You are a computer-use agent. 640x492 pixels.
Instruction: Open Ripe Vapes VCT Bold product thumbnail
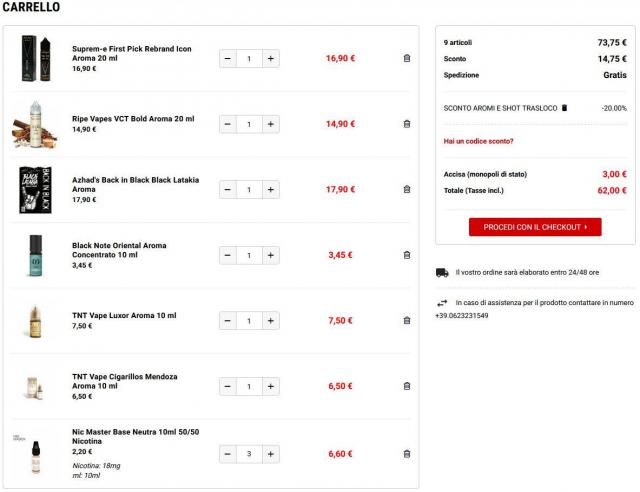point(35,124)
